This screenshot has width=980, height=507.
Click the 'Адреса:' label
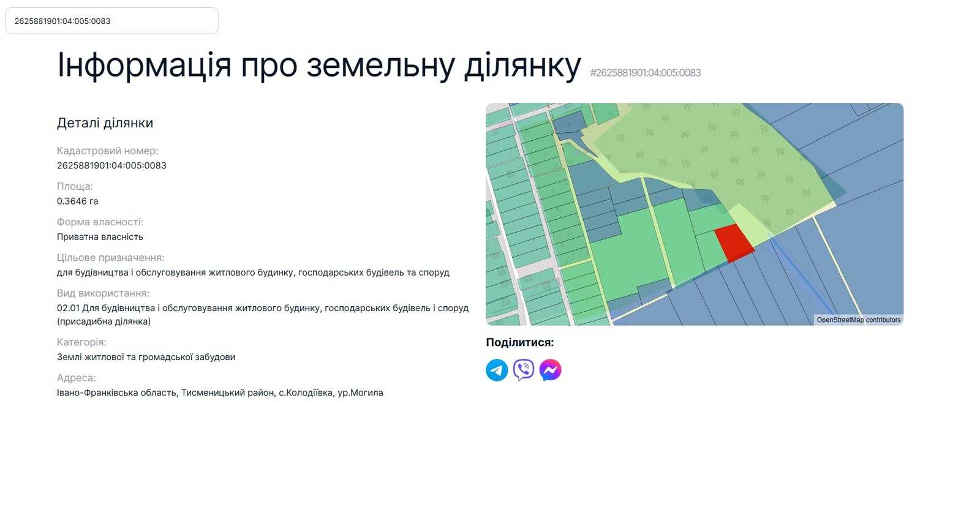point(76,378)
